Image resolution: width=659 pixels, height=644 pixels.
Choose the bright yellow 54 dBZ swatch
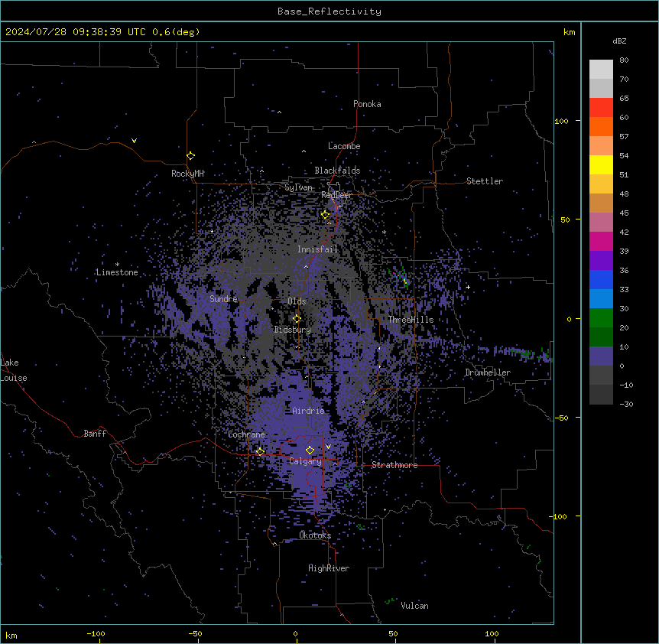tap(601, 164)
